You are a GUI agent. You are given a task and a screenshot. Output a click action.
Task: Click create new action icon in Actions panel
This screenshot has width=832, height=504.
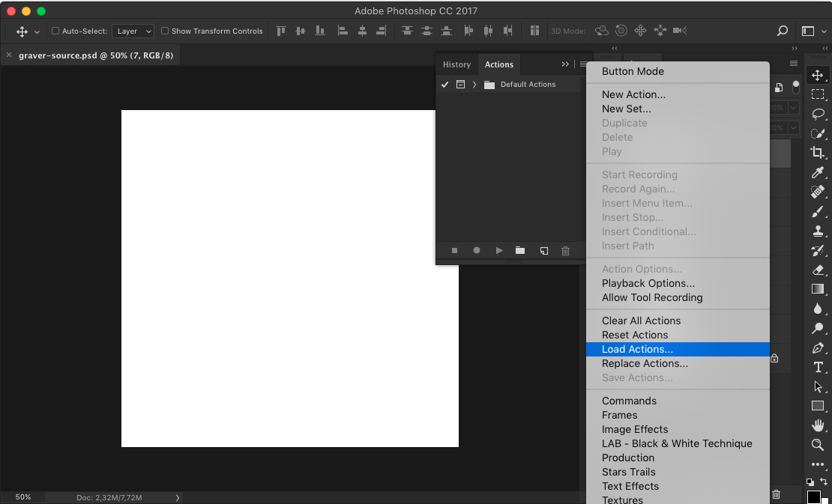(544, 251)
